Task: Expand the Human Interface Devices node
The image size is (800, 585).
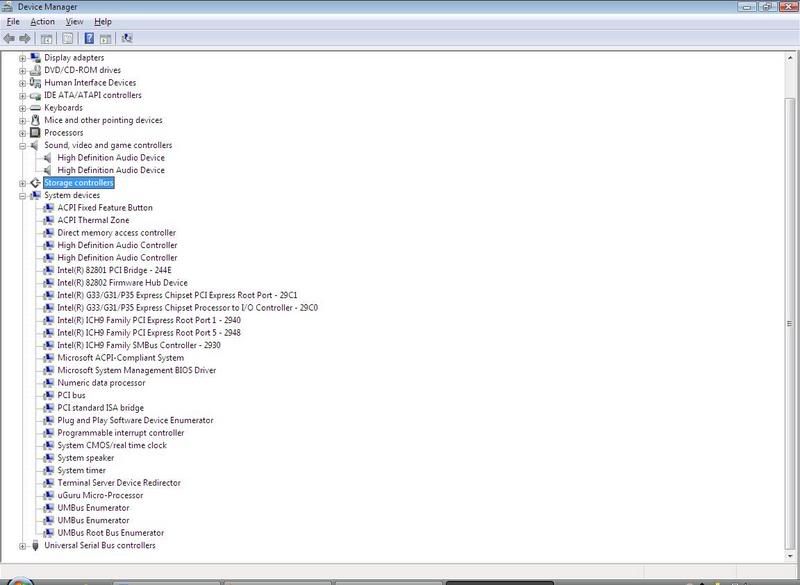Action: (22, 83)
